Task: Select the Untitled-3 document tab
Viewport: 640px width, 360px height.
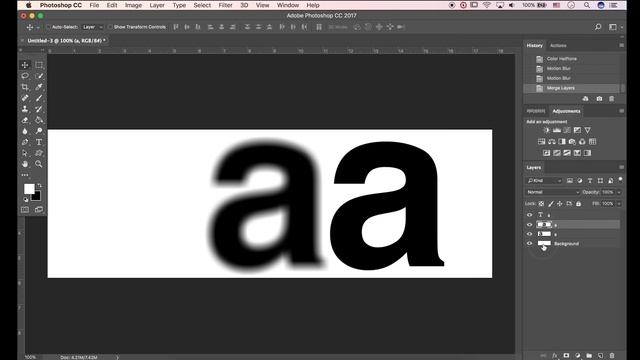Action: 66,41
